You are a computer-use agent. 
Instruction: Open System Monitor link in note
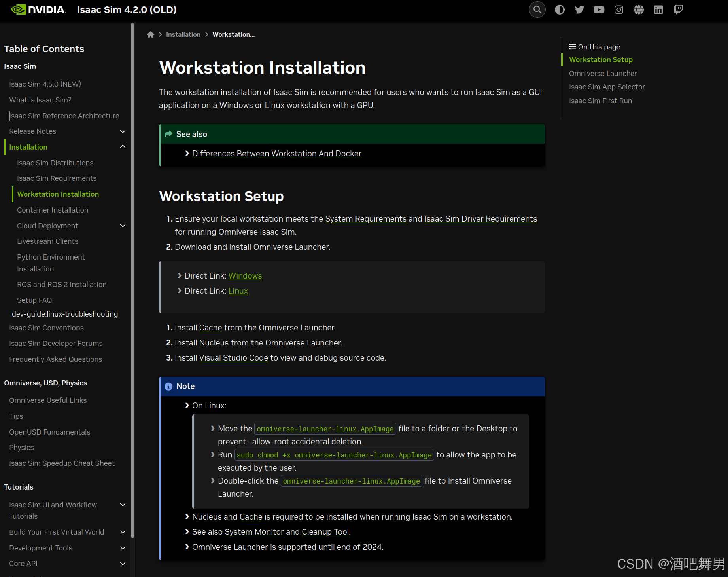(254, 532)
